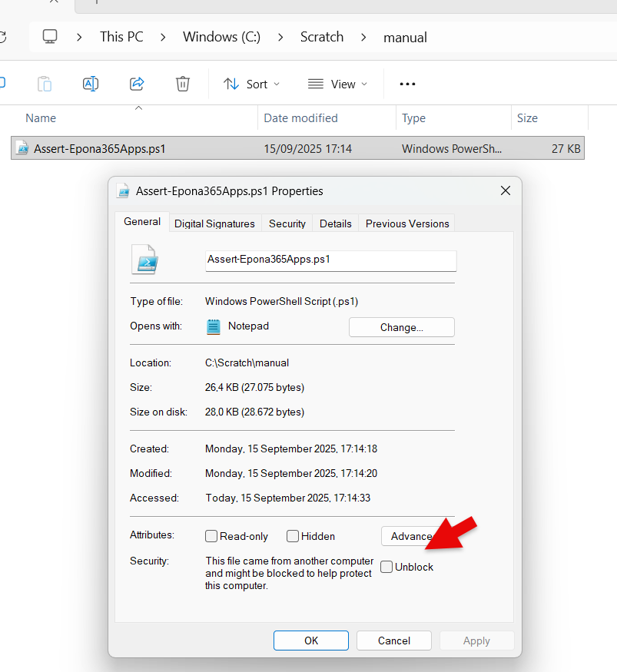The width and height of the screenshot is (617, 672).
Task: Expand the chevron between Scratch and manual
Action: 363,37
